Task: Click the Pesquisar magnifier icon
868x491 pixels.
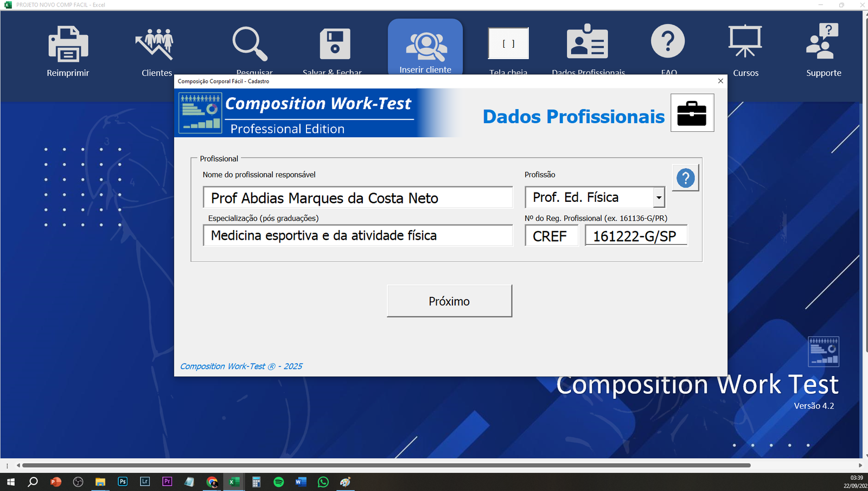Action: click(x=250, y=44)
